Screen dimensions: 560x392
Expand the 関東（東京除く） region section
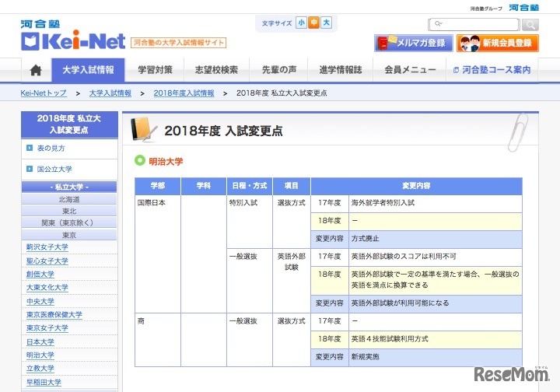tap(69, 222)
